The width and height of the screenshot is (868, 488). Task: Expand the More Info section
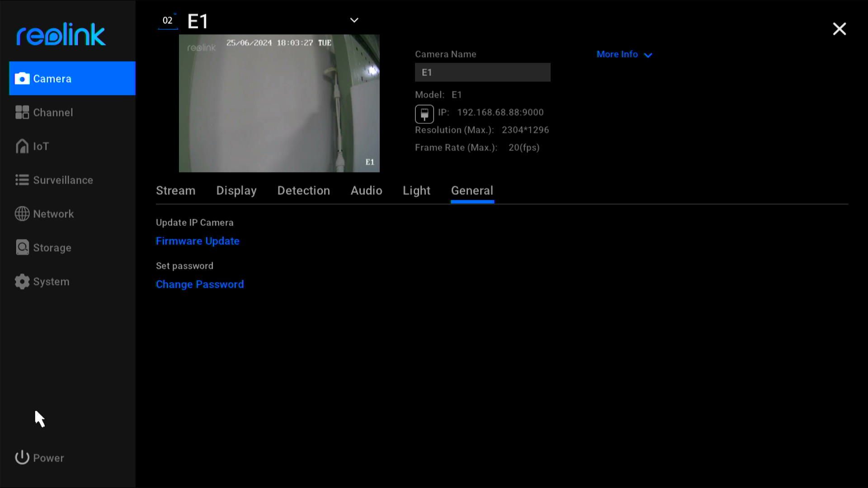623,54
